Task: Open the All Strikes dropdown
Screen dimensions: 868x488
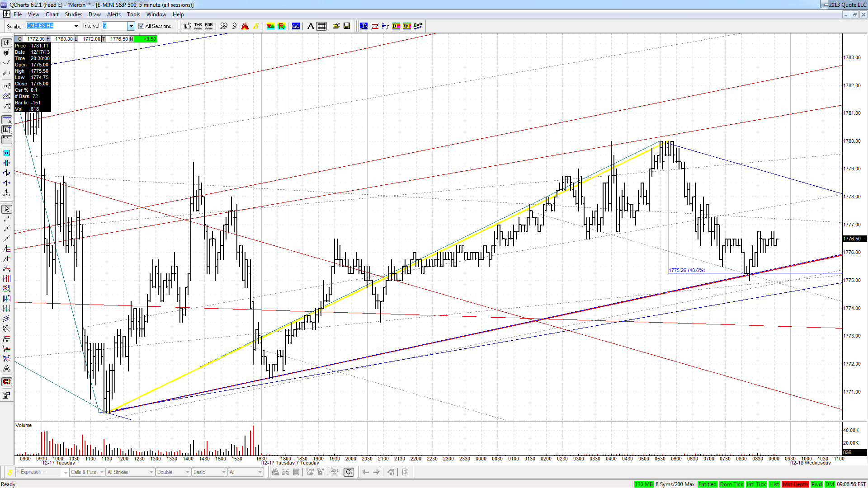Action: pos(130,472)
